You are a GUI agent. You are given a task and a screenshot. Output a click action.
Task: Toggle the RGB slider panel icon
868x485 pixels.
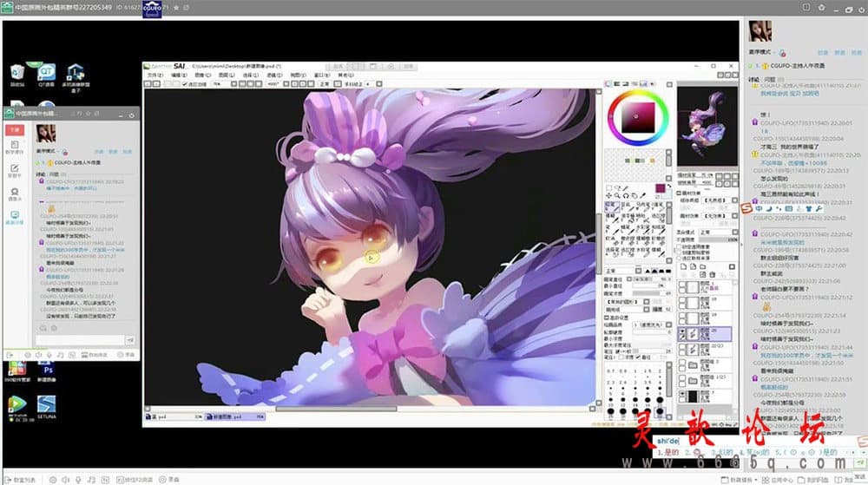[616, 83]
